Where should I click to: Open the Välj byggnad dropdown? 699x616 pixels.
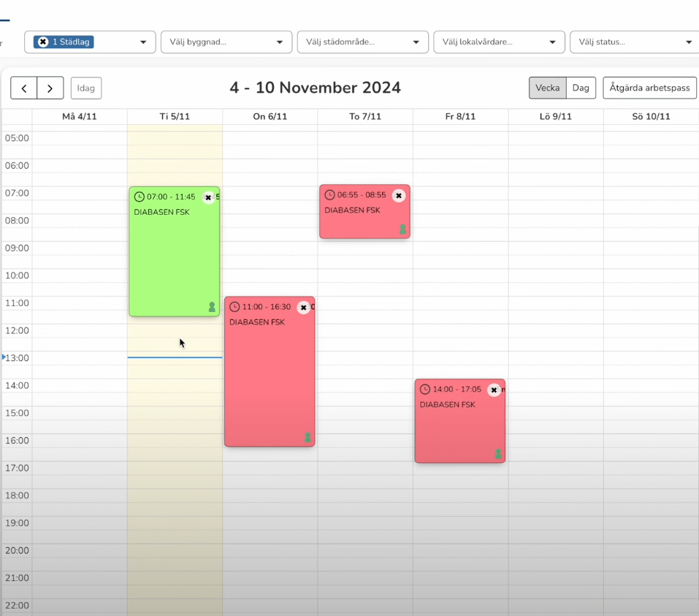click(226, 42)
